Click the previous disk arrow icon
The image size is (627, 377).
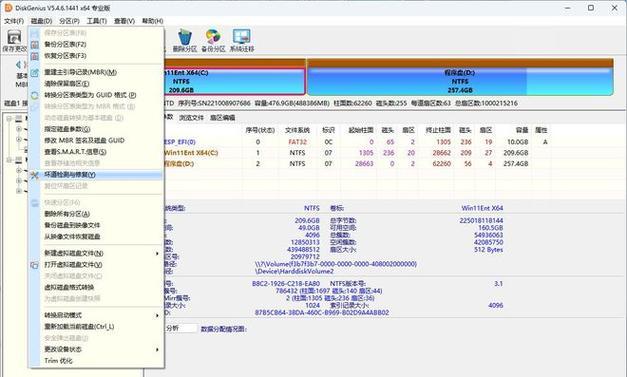(18, 64)
